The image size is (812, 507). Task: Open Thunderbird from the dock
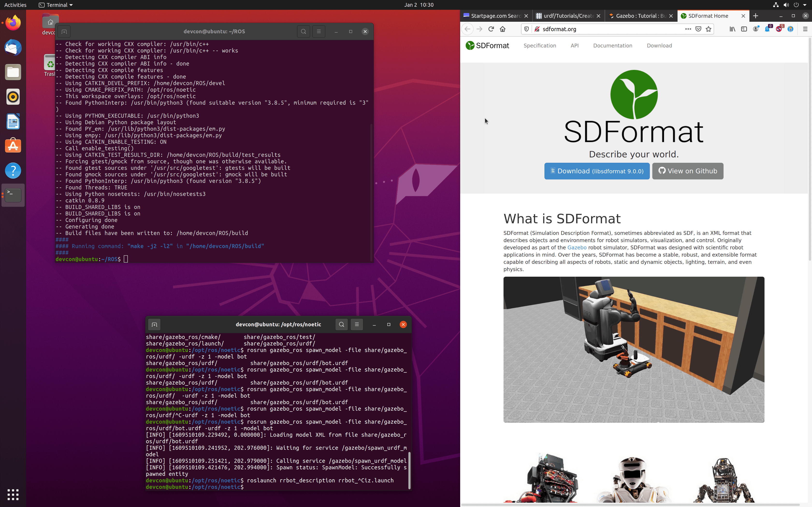pos(13,47)
